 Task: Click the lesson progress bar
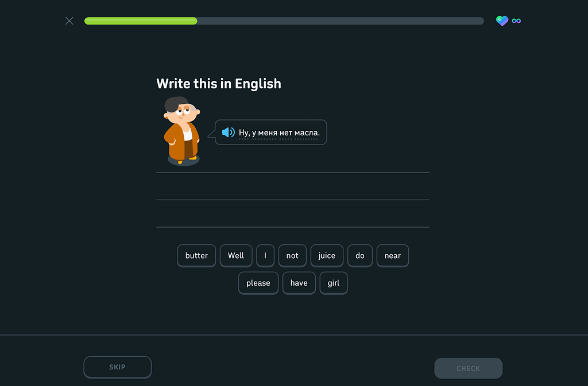click(x=284, y=21)
